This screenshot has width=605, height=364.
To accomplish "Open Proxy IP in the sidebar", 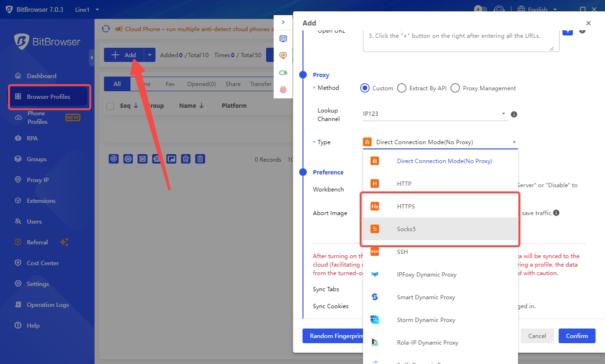I will [37, 180].
